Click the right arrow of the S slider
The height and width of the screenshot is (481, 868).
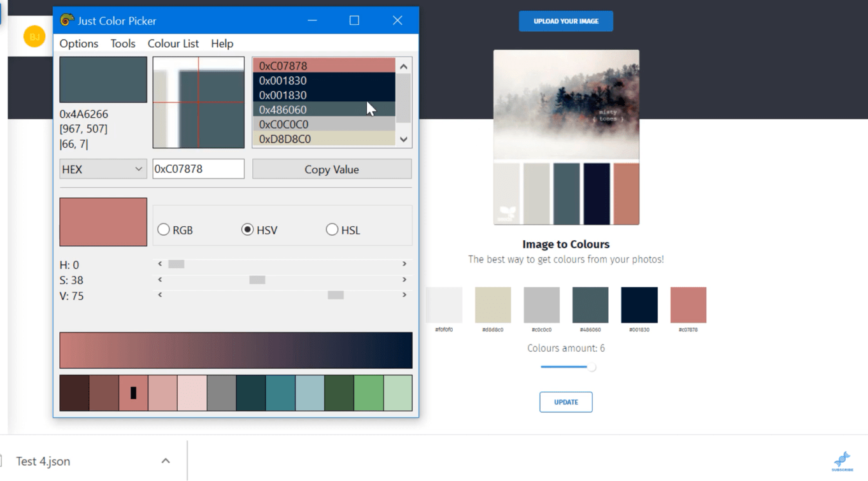(404, 280)
